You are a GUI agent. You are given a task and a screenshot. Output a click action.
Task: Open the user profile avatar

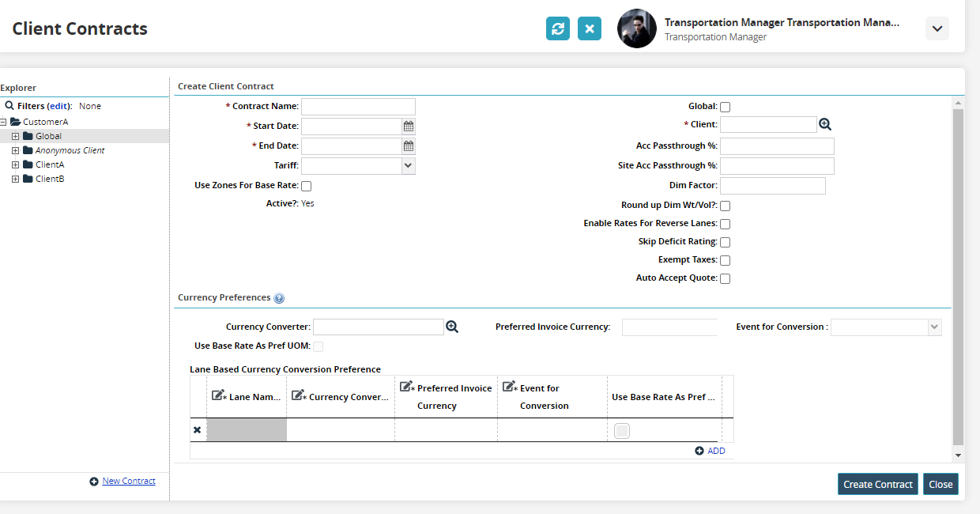pyautogui.click(x=637, y=28)
